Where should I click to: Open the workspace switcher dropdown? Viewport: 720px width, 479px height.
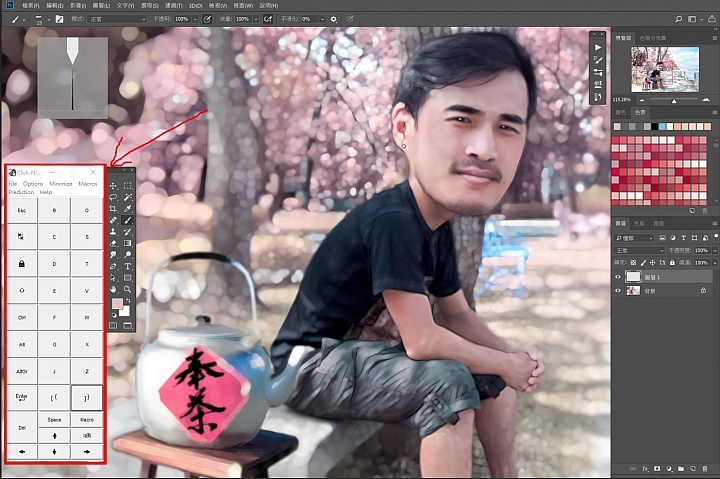695,19
